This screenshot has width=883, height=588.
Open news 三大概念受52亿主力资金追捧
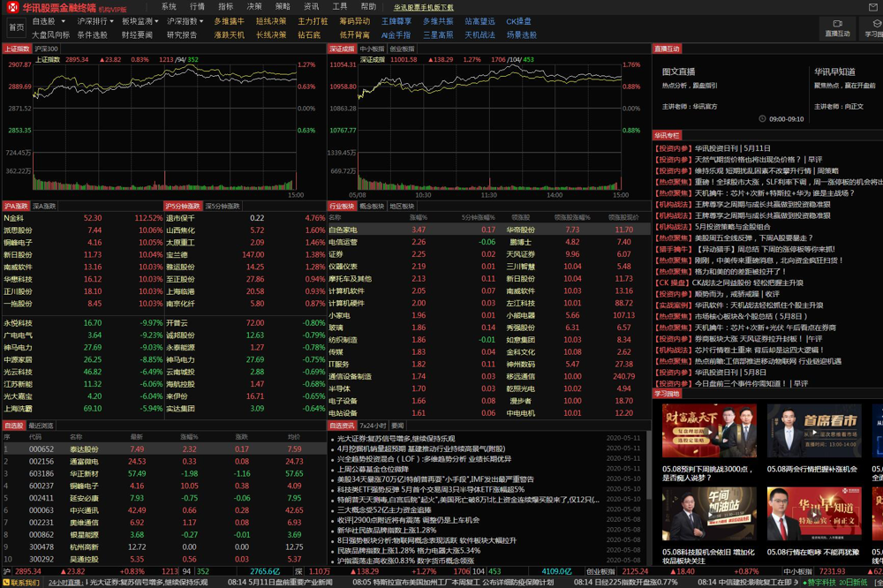384,509
